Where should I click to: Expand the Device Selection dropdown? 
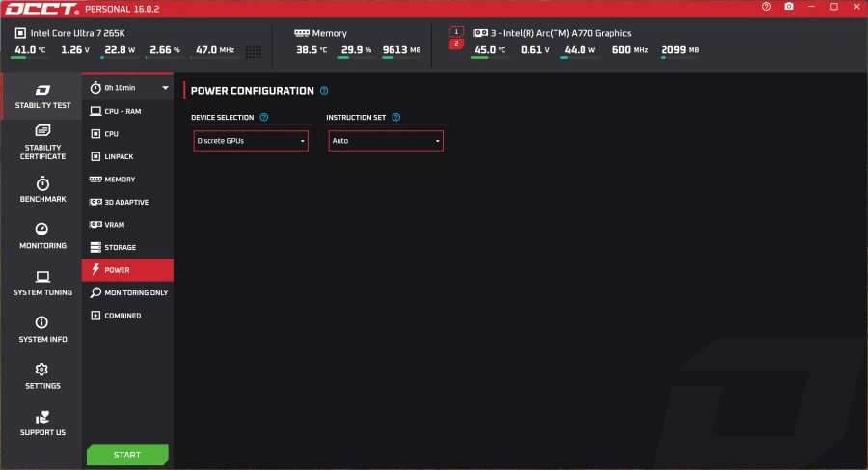pyautogui.click(x=251, y=141)
